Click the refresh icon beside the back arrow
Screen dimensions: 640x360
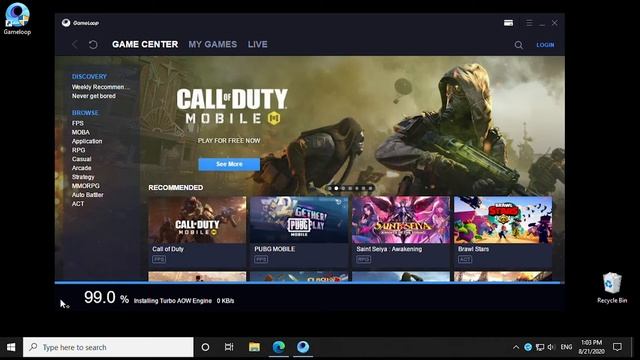(93, 44)
